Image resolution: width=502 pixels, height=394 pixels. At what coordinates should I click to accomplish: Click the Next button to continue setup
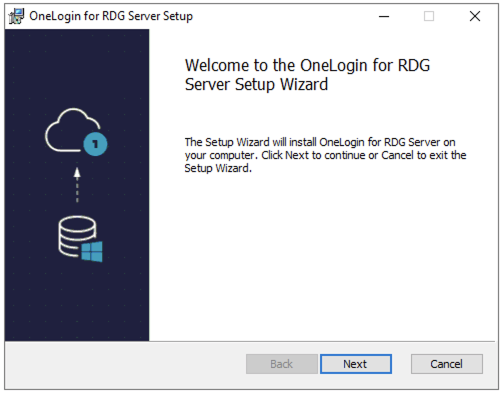click(356, 364)
